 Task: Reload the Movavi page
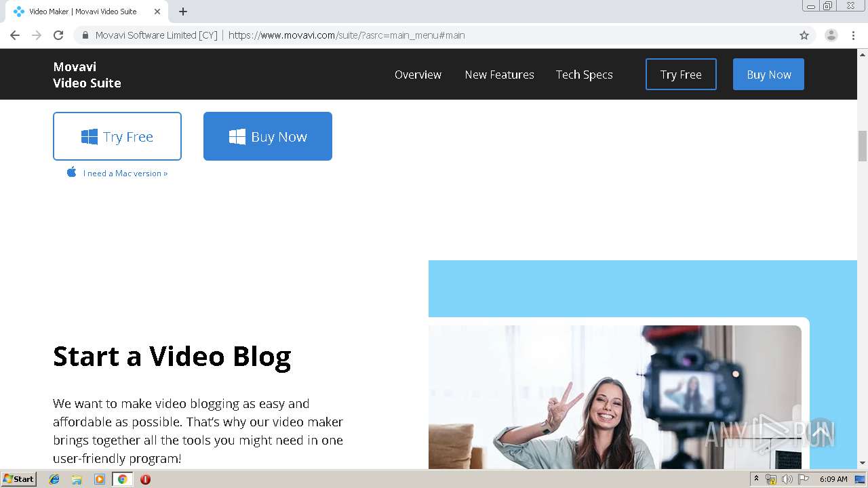58,35
